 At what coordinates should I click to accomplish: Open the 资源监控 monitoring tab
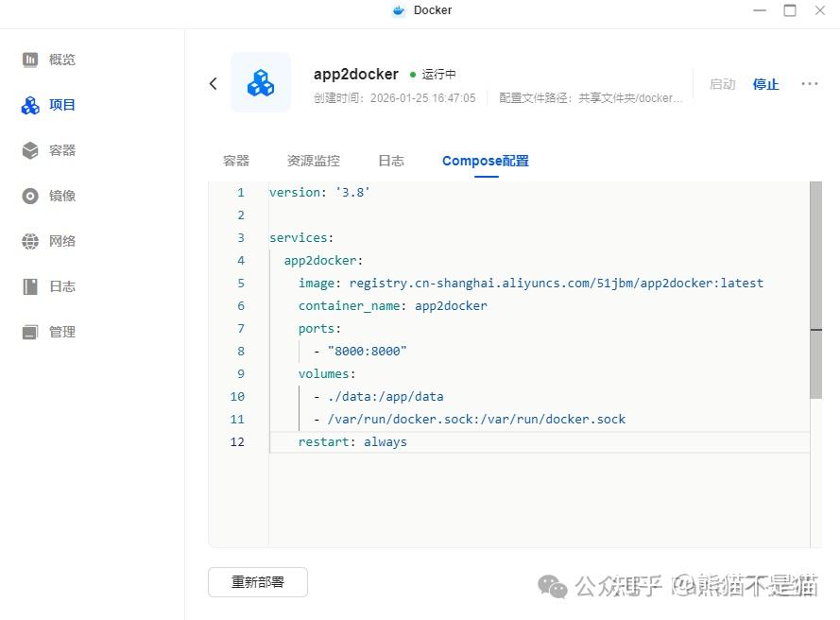pyautogui.click(x=313, y=161)
